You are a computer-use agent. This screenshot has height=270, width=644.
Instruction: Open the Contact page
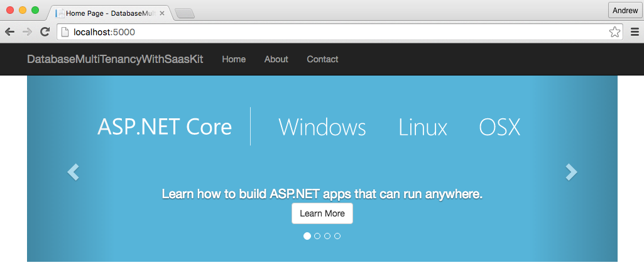(322, 59)
